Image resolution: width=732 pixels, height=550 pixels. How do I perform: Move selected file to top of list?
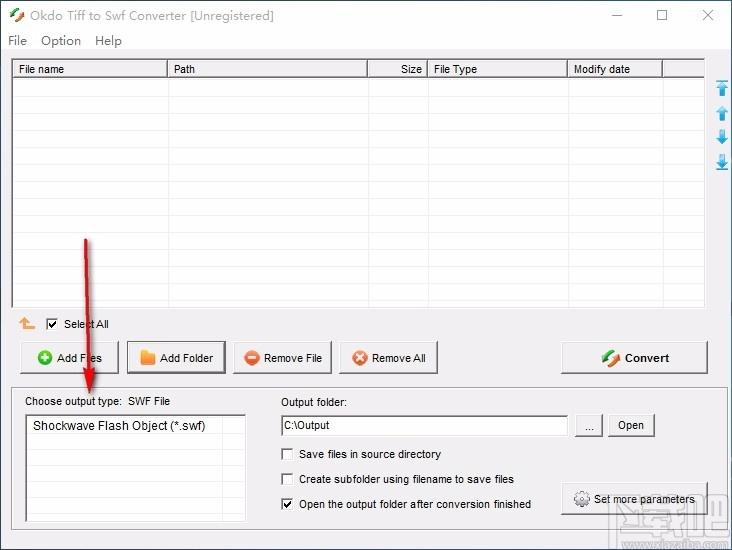tap(722, 88)
